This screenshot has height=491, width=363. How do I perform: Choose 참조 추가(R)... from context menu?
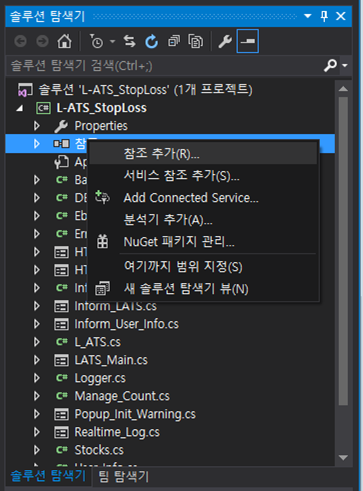(203, 154)
